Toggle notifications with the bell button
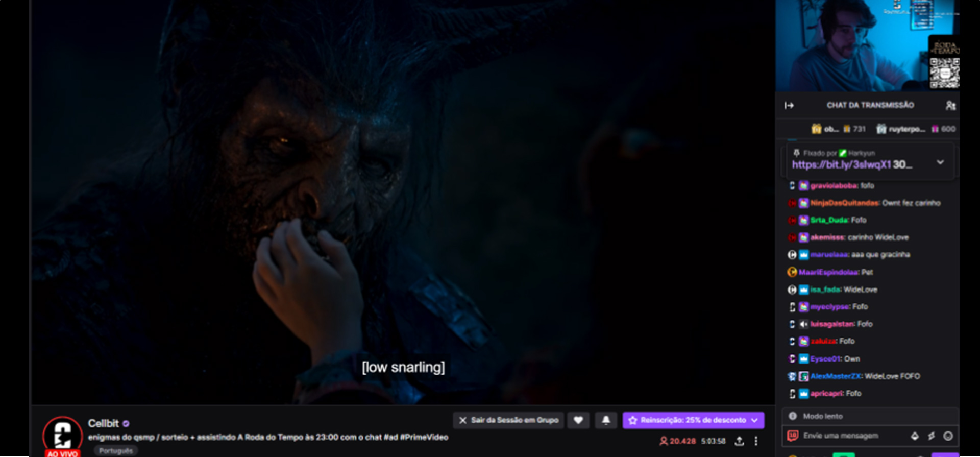980x457 pixels. [x=606, y=420]
